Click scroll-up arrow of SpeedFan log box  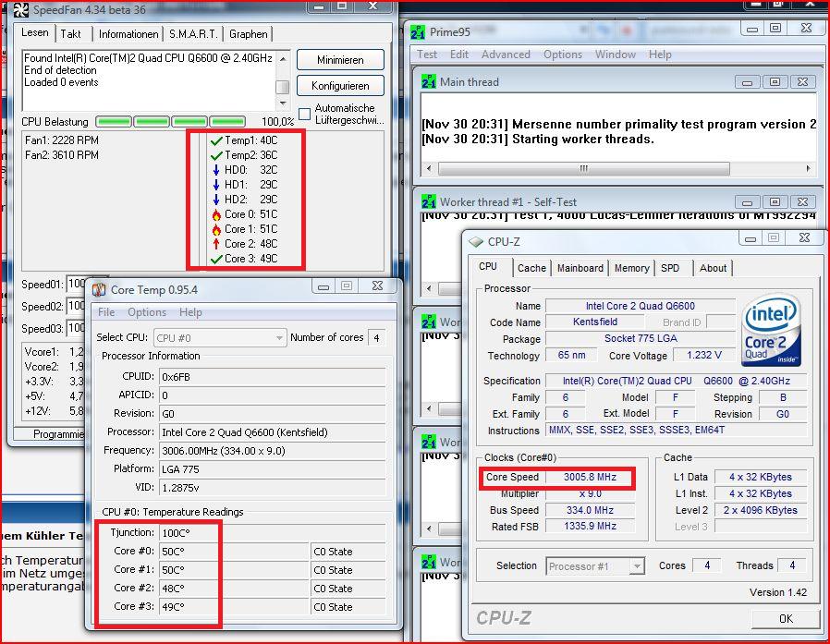click(x=283, y=58)
